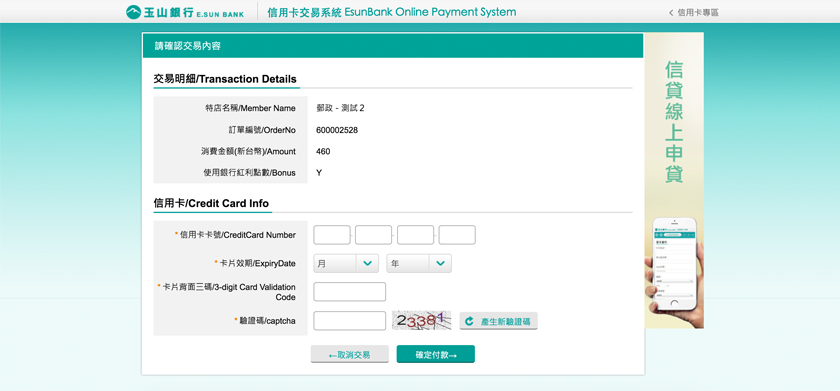Focus the first credit card number box
This screenshot has width=840, height=391.
(332, 235)
